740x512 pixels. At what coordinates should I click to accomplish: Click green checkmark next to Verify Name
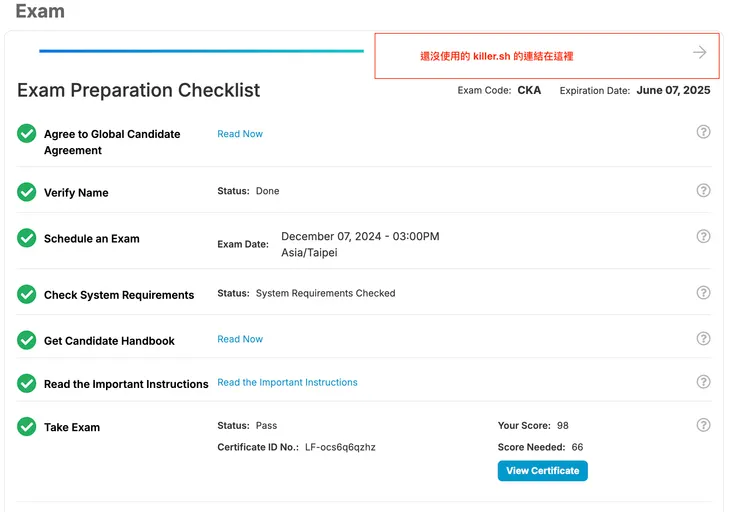click(27, 192)
